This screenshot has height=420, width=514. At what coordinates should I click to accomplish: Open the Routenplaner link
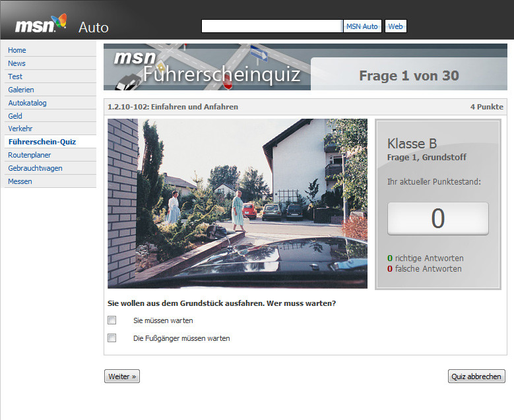coord(30,155)
